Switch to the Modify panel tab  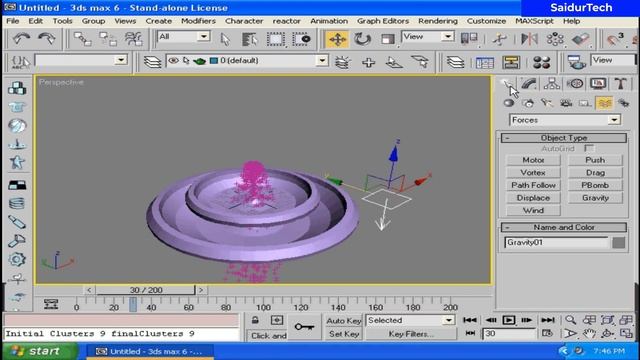(x=529, y=84)
